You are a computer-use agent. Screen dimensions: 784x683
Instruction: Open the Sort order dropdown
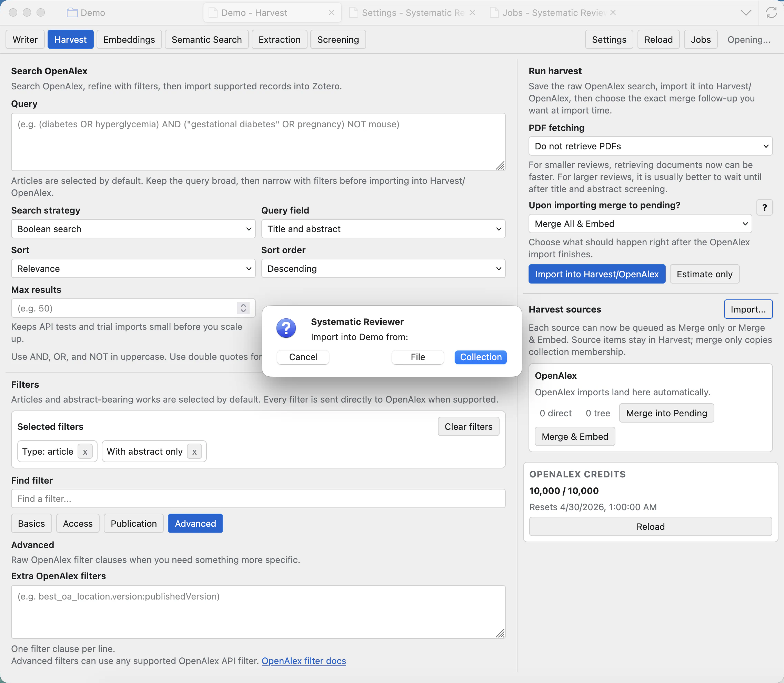pos(383,269)
